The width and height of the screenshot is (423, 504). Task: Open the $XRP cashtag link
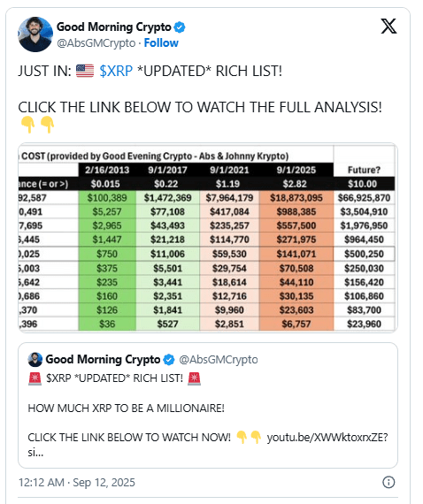tap(116, 71)
